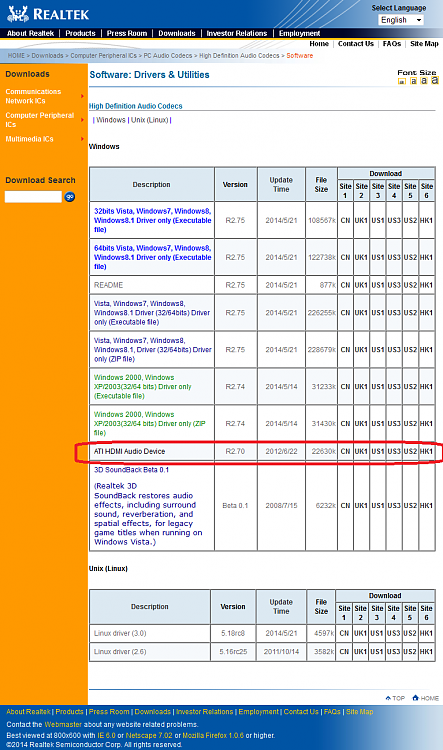Click update time 2012/6/22 cell
This screenshot has width=443, height=750.
click(281, 451)
